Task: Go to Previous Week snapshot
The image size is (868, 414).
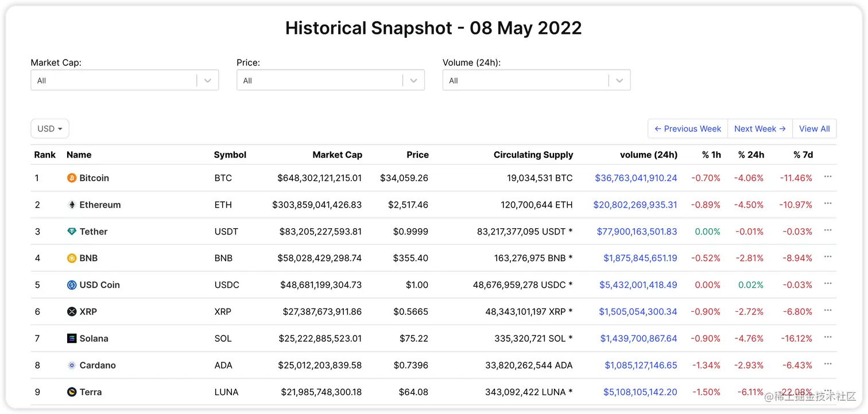Action: coord(688,129)
